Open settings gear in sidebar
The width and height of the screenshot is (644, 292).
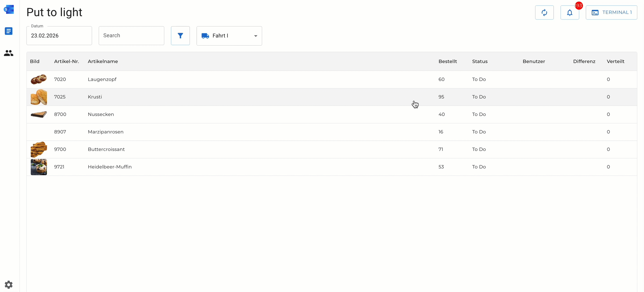tap(9, 285)
